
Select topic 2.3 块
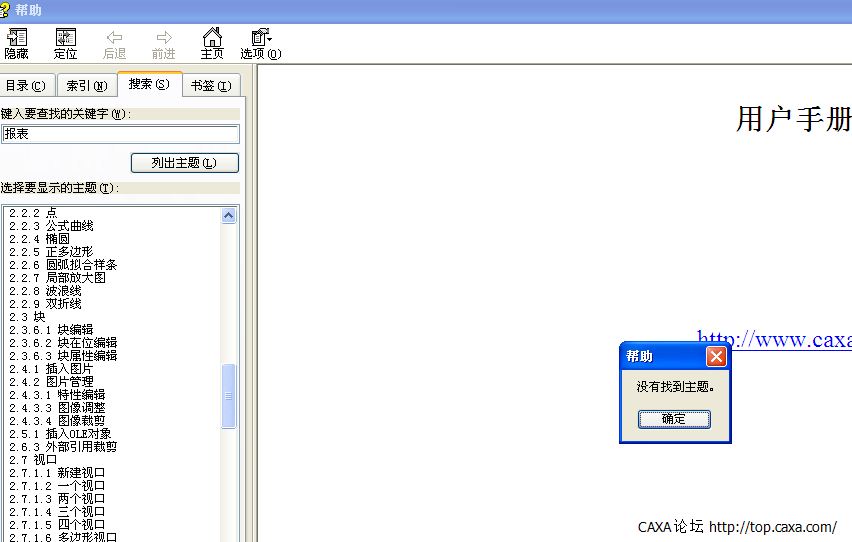tap(27, 317)
